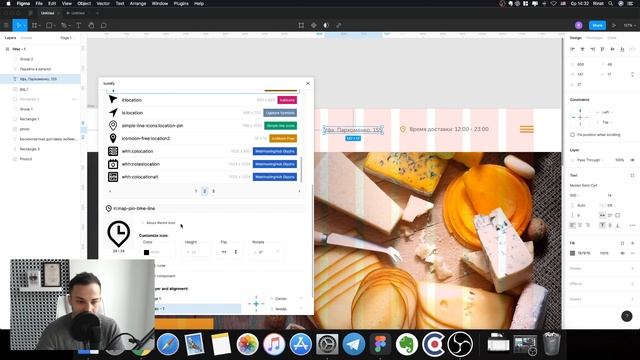This screenshot has height=360, width=640.
Task: Open the font family Museo Sans Cyrl field
Action: (x=583, y=185)
